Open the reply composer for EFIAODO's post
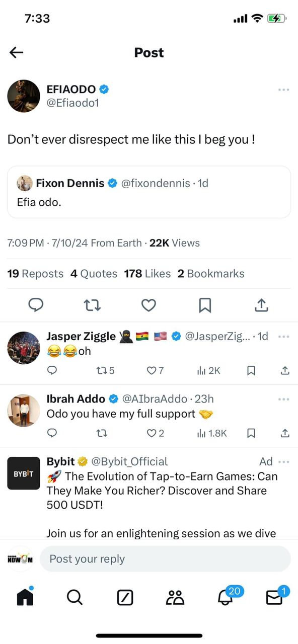 click(x=36, y=305)
